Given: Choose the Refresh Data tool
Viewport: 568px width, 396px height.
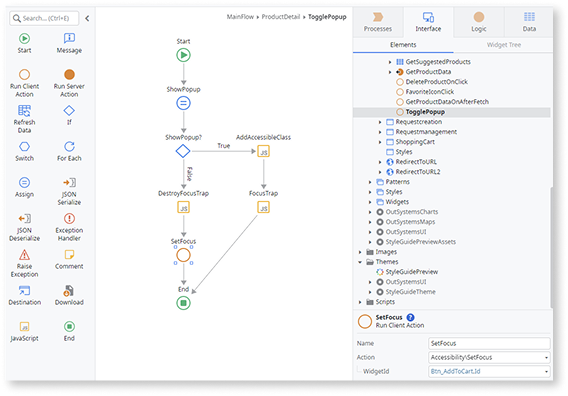Looking at the screenshot, I should coord(24,119).
